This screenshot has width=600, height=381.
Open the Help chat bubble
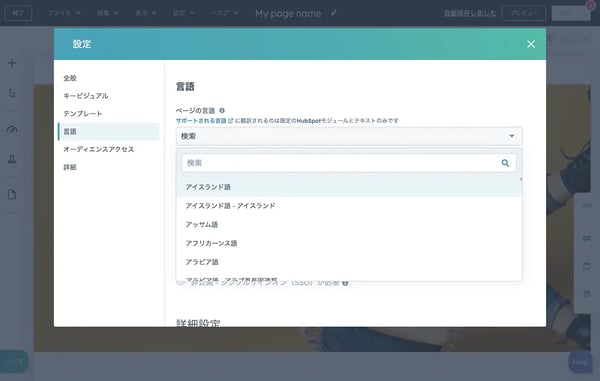[x=580, y=361]
